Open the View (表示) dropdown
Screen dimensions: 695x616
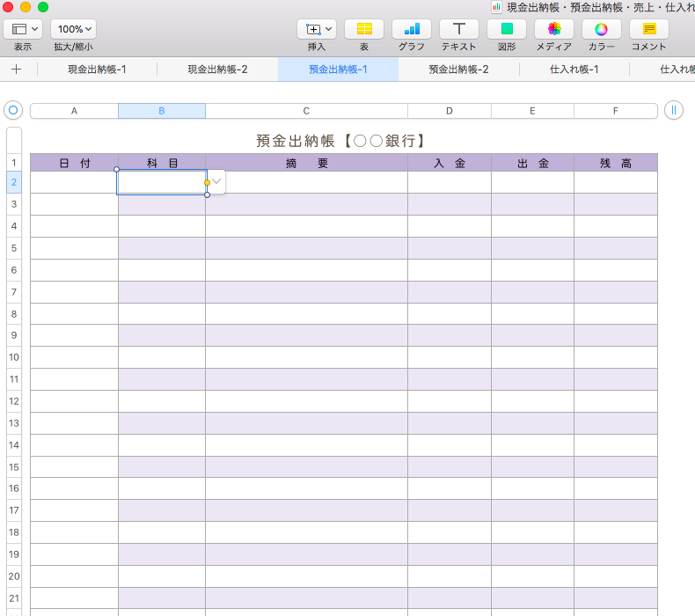[23, 29]
